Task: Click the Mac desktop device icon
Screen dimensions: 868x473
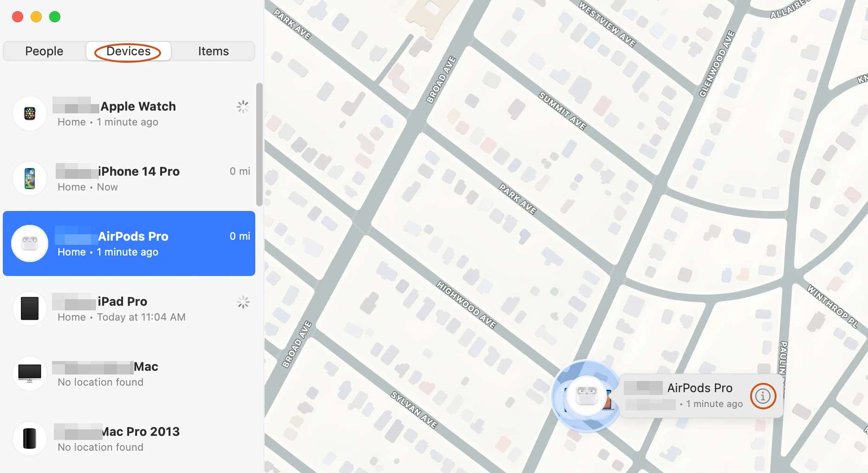Action: point(30,374)
